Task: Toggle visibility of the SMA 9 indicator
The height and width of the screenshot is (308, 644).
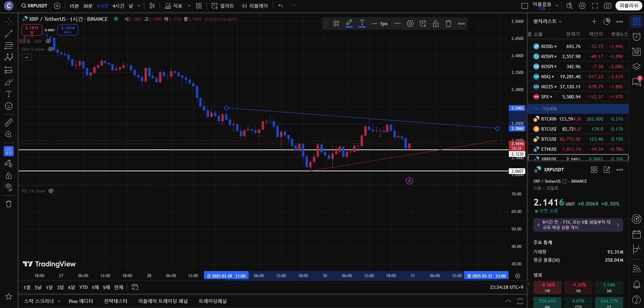Action: coord(51,49)
